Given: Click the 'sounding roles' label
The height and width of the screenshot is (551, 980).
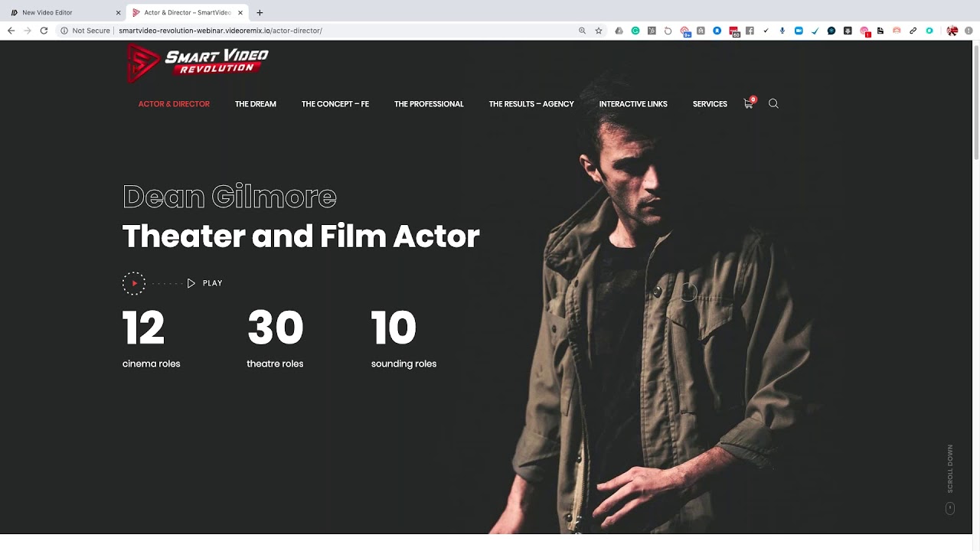Looking at the screenshot, I should click(x=403, y=364).
